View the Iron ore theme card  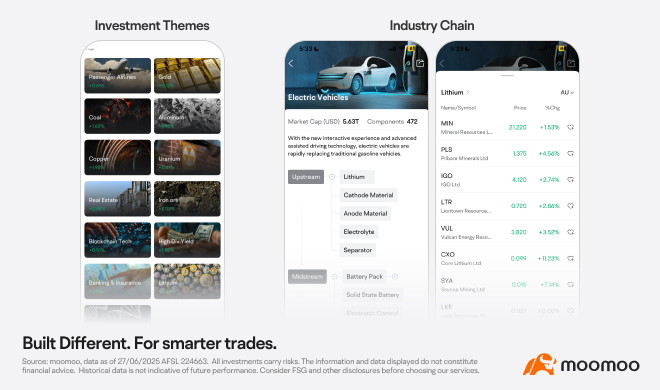pos(187,199)
